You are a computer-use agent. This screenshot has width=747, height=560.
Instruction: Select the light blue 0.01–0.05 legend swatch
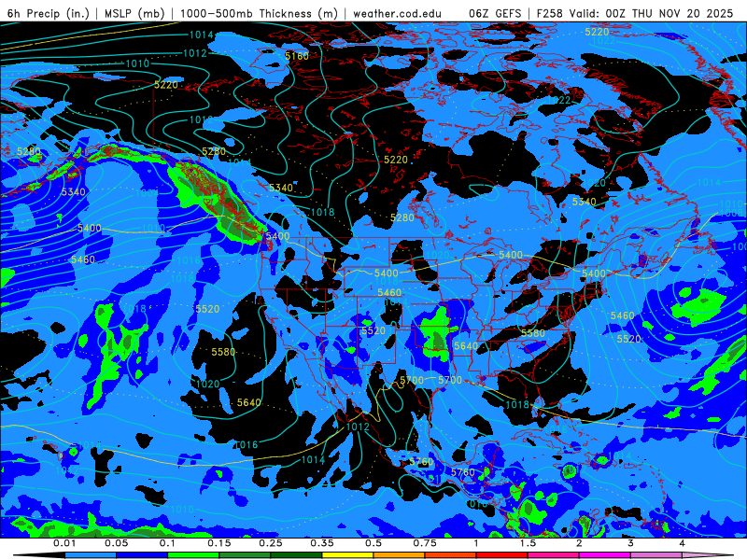click(x=91, y=555)
